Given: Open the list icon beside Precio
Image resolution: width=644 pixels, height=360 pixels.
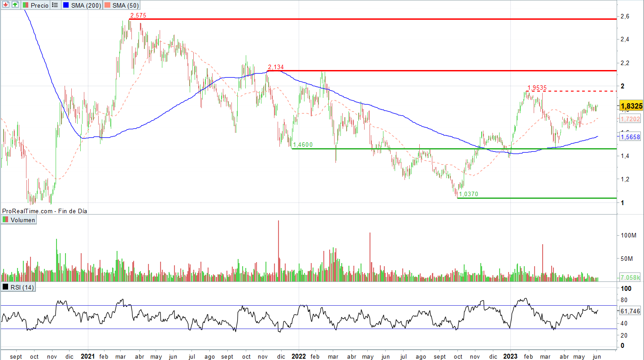Looking at the screenshot, I should point(55,5).
